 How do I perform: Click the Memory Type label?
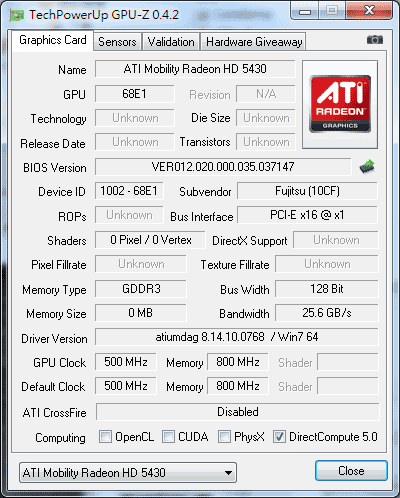[54, 290]
